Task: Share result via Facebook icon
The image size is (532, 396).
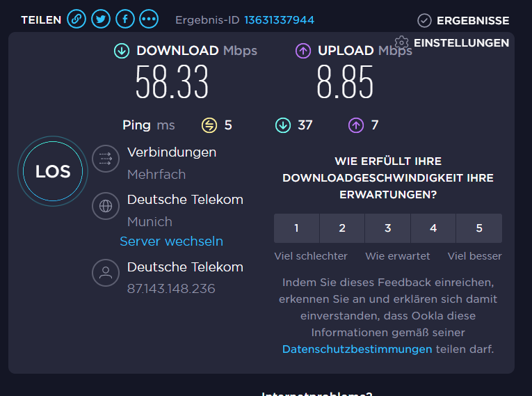Action: click(x=124, y=19)
